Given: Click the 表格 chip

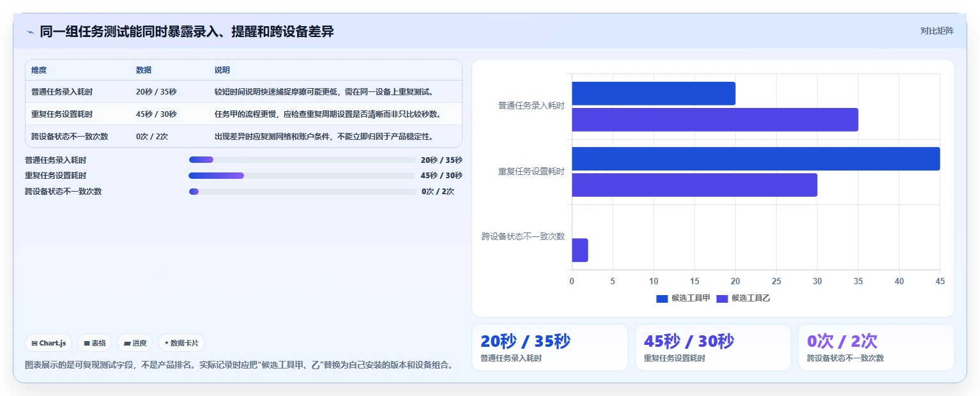Looking at the screenshot, I should [x=95, y=343].
